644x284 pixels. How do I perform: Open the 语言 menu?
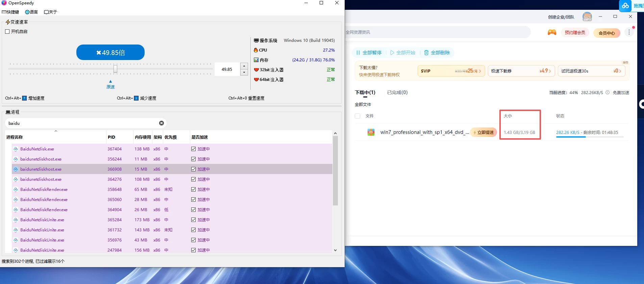tap(31, 12)
